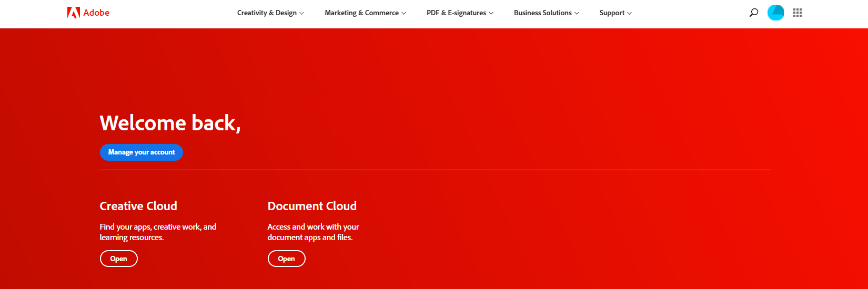Click the 'Welcome back,' heading
Image resolution: width=868 pixels, height=289 pixels.
pyautogui.click(x=170, y=123)
